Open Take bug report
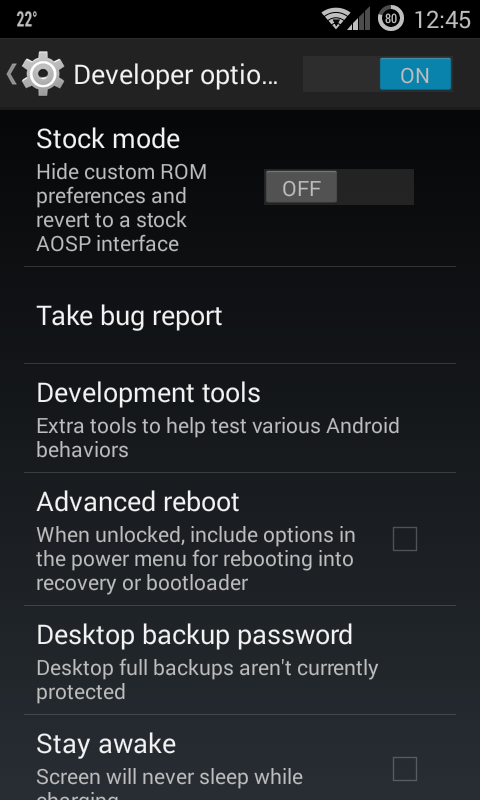This screenshot has height=800, width=480. [240, 315]
